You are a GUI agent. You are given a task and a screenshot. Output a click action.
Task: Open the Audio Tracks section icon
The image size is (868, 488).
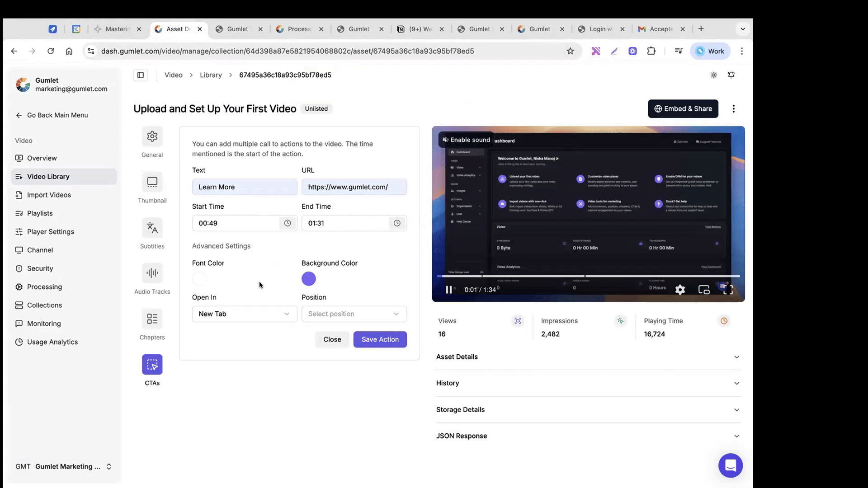tap(152, 273)
